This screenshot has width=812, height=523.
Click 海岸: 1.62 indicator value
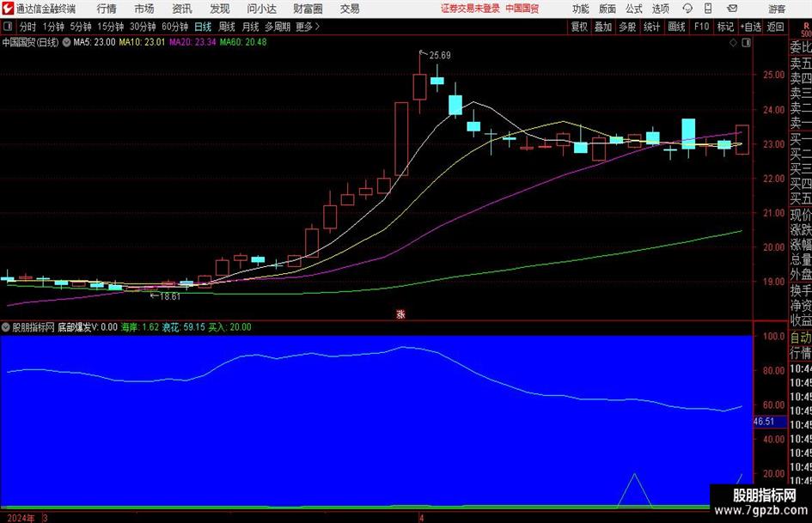[140, 327]
